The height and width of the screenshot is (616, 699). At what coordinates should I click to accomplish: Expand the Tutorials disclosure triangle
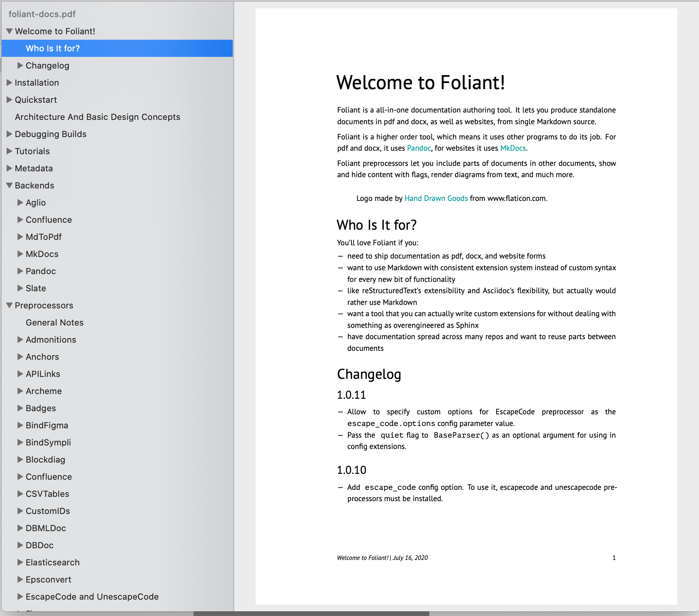[10, 151]
